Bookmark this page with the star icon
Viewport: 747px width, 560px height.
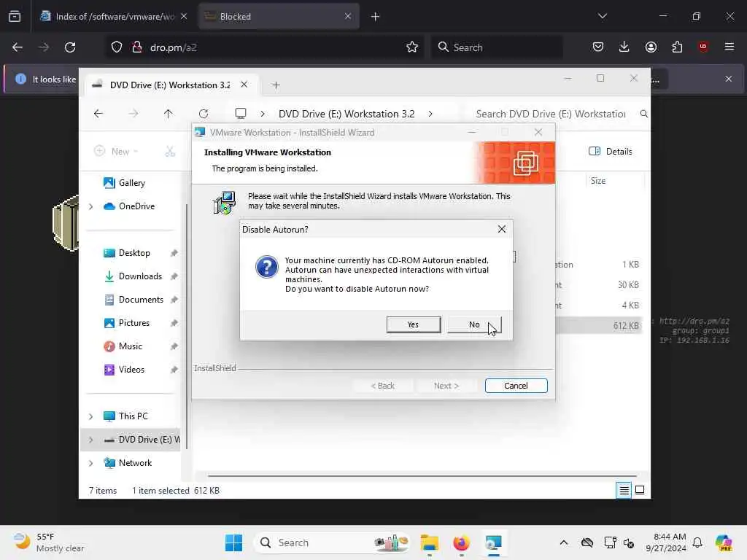point(412,47)
